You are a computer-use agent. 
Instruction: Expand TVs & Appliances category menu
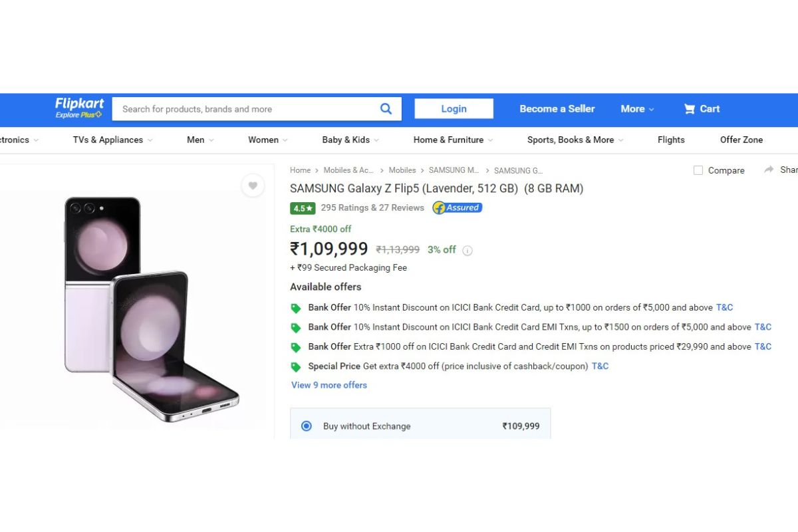pos(112,140)
